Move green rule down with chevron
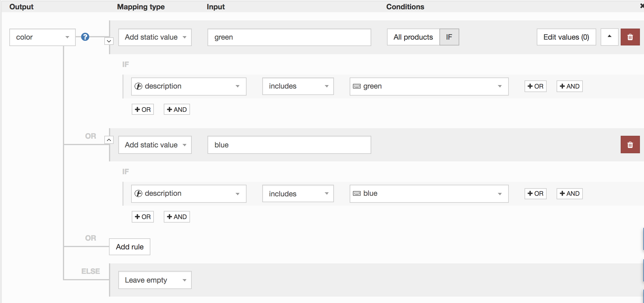 109,41
